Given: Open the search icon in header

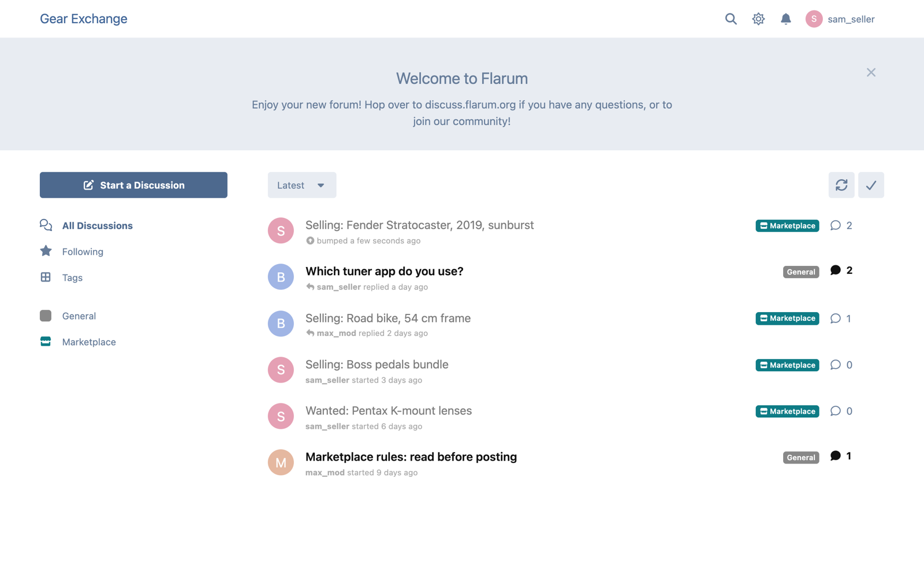Looking at the screenshot, I should click(731, 19).
